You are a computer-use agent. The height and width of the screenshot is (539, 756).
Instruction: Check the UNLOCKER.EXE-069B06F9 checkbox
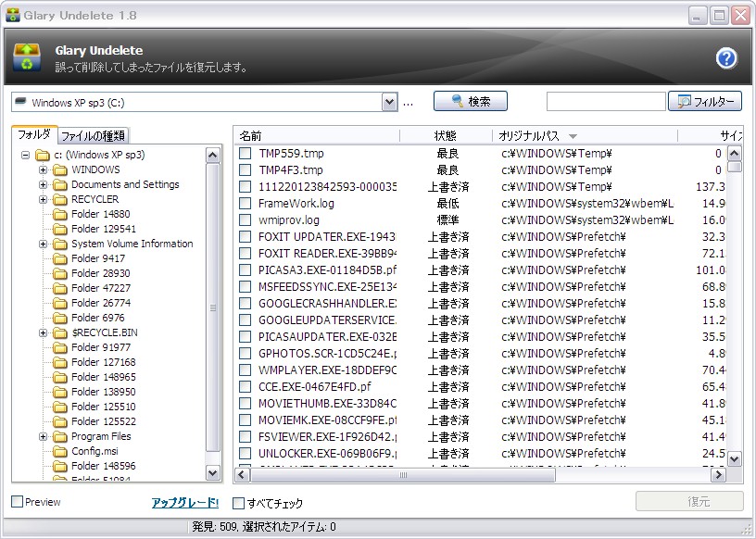(x=246, y=454)
